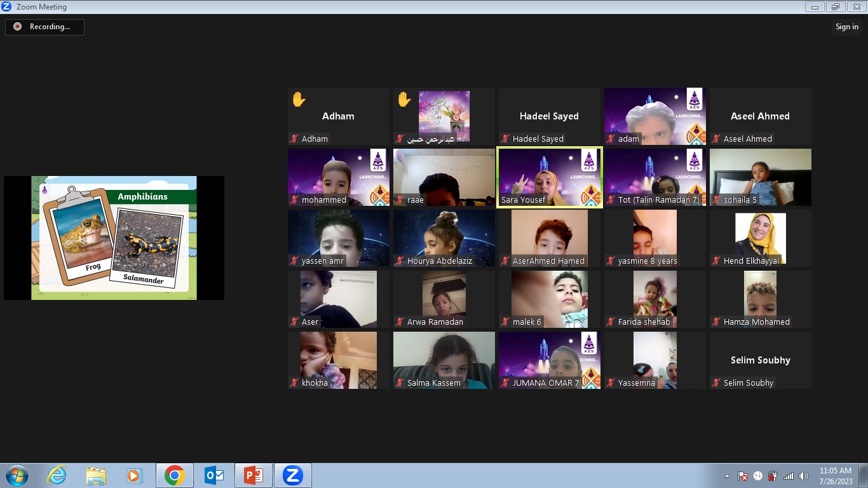Open Internet Explorer from the taskbar

[57, 475]
